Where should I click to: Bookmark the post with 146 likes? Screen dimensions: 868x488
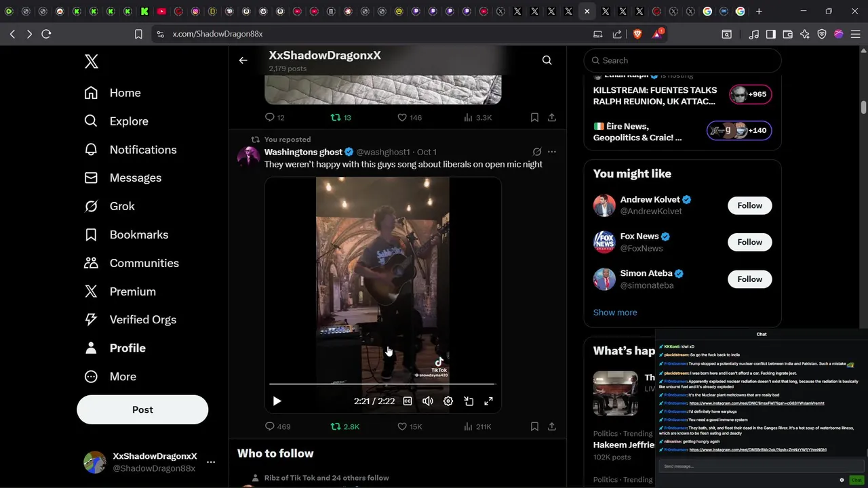(534, 117)
